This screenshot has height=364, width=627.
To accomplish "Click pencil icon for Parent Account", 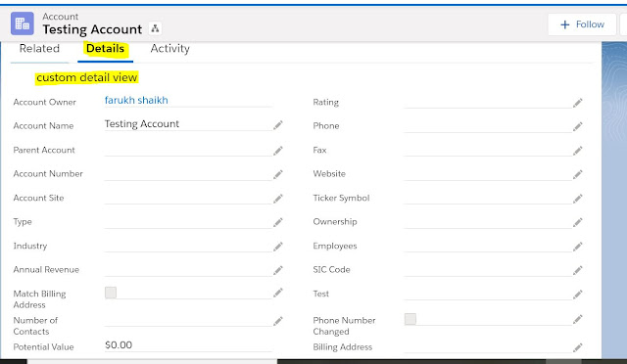I will tap(278, 151).
